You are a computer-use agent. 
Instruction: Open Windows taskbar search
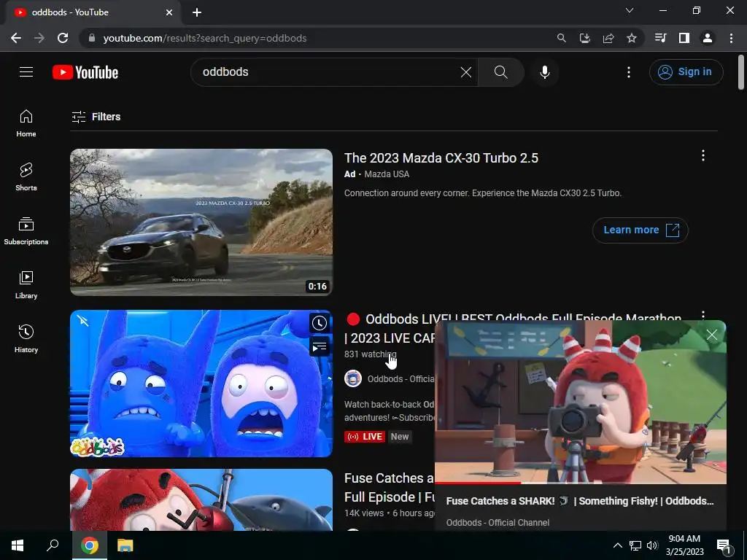[53, 545]
